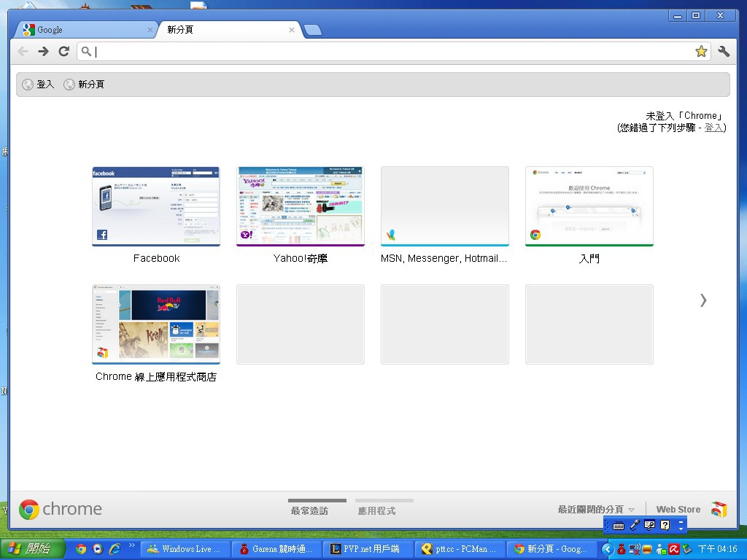The height and width of the screenshot is (560, 747).
Task: Open a new tab with the new-tab button
Action: (x=312, y=30)
